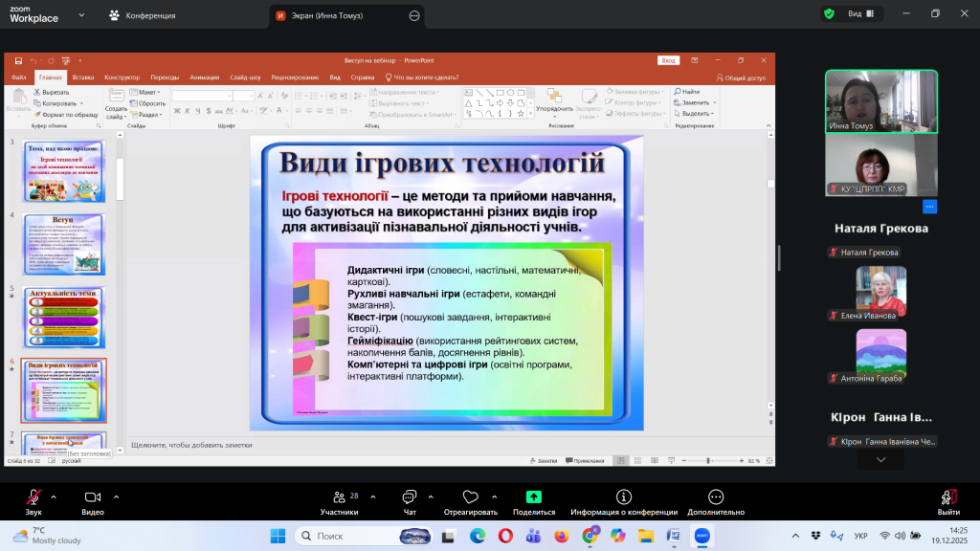This screenshot has height=551, width=980.
Task: Select Инна Томуз video thumbnail
Action: pos(881,101)
